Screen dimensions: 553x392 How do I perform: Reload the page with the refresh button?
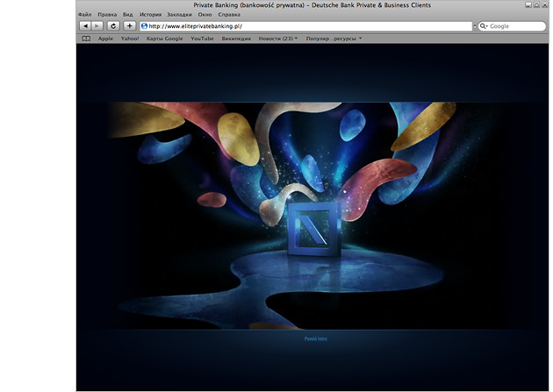point(113,26)
